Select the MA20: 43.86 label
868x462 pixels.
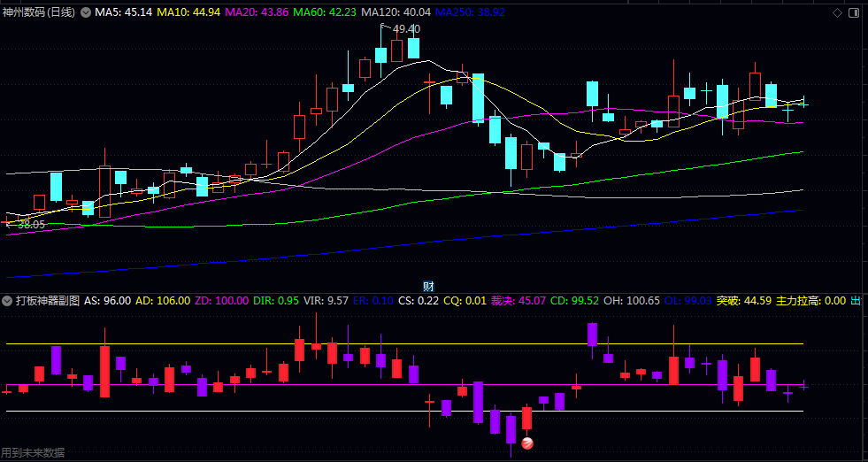[x=256, y=12]
